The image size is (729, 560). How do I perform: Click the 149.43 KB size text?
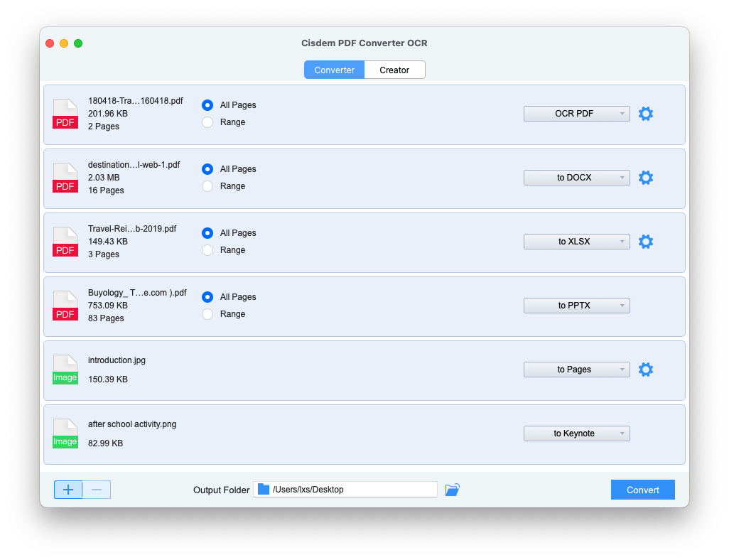107,242
